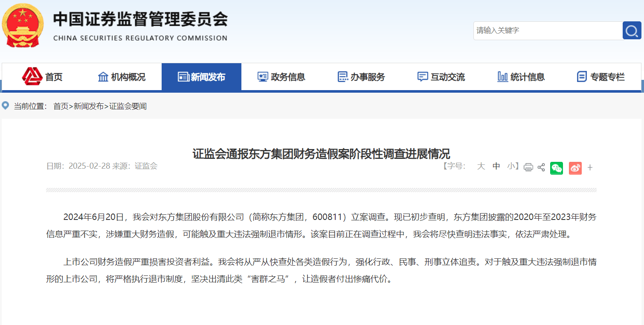Open the 专题专栏 menu

pos(600,77)
